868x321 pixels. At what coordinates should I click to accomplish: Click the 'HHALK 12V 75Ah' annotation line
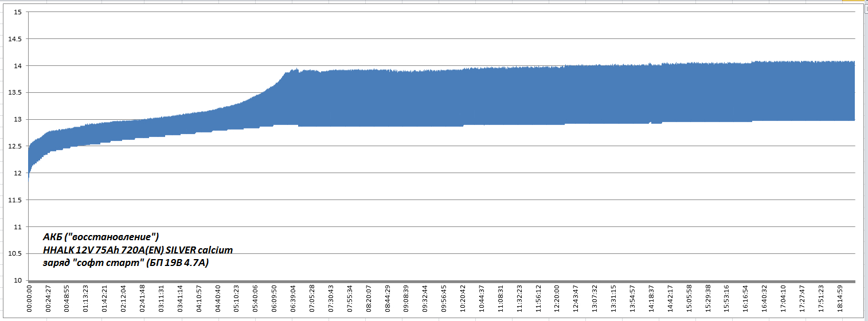[x=138, y=250]
